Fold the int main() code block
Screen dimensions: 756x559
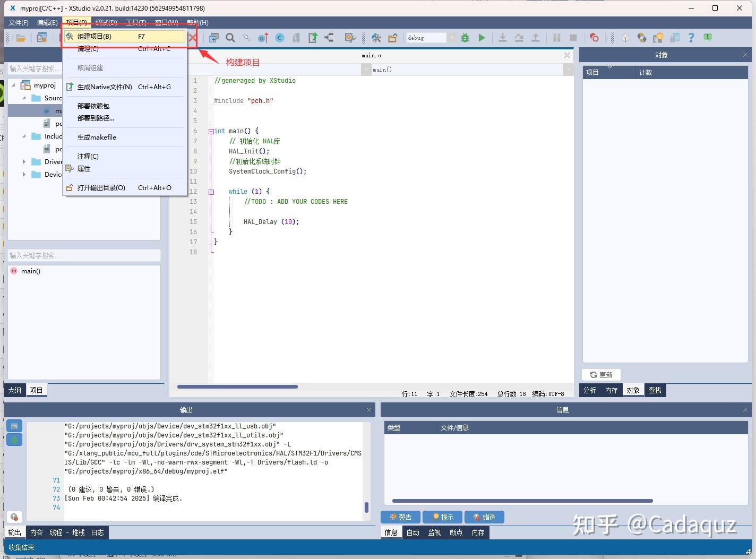[211, 131]
